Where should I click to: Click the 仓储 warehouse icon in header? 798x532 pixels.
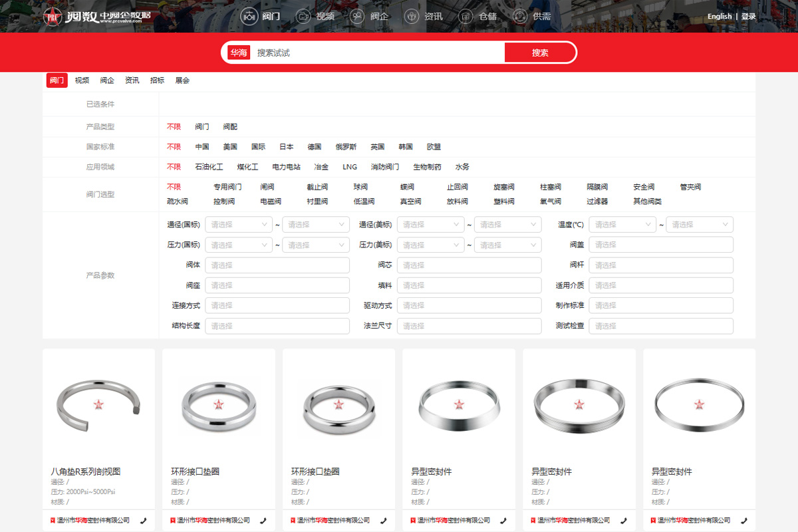pyautogui.click(x=467, y=16)
